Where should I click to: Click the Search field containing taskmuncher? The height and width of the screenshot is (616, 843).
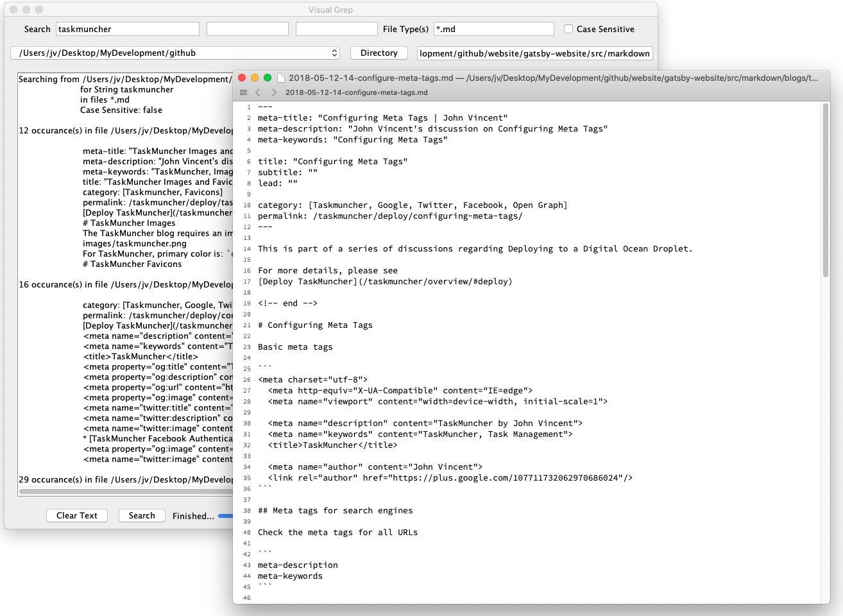[128, 29]
